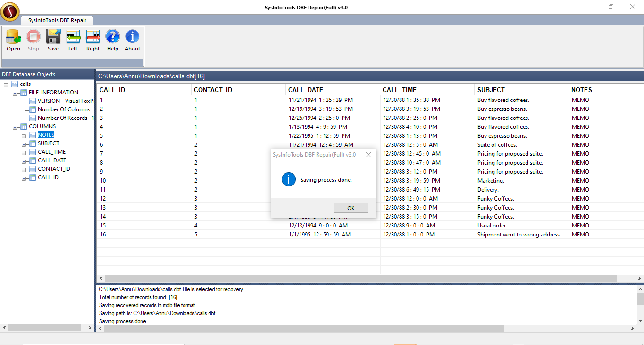The height and width of the screenshot is (345, 644).
Task: Click the Right navigation toolbar icon
Action: [93, 37]
